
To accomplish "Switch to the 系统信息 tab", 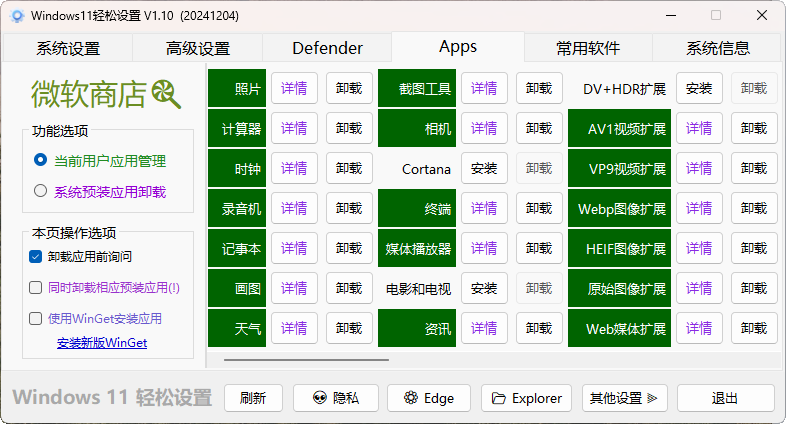I will pyautogui.click(x=717, y=48).
